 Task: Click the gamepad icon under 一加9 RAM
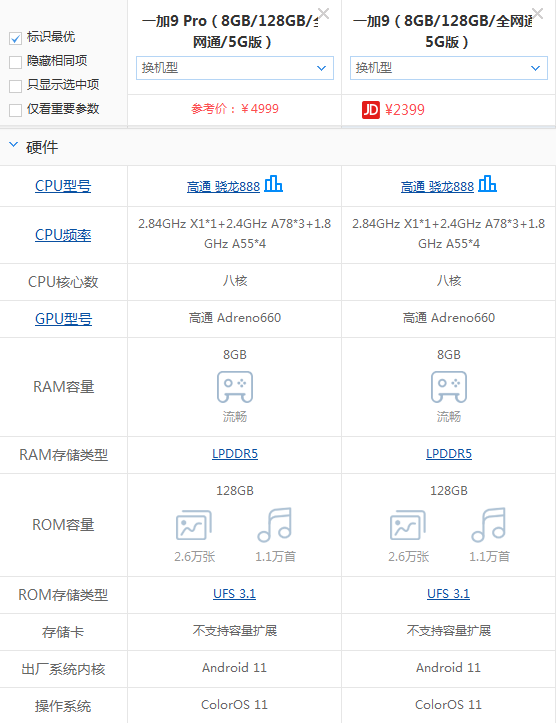449,386
